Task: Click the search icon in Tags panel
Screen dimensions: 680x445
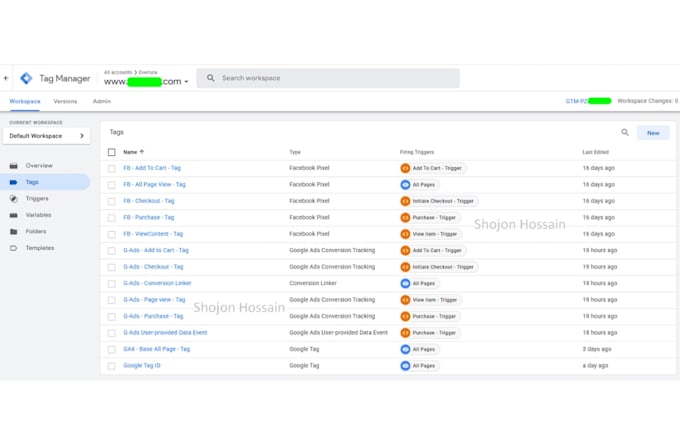Action: 625,132
